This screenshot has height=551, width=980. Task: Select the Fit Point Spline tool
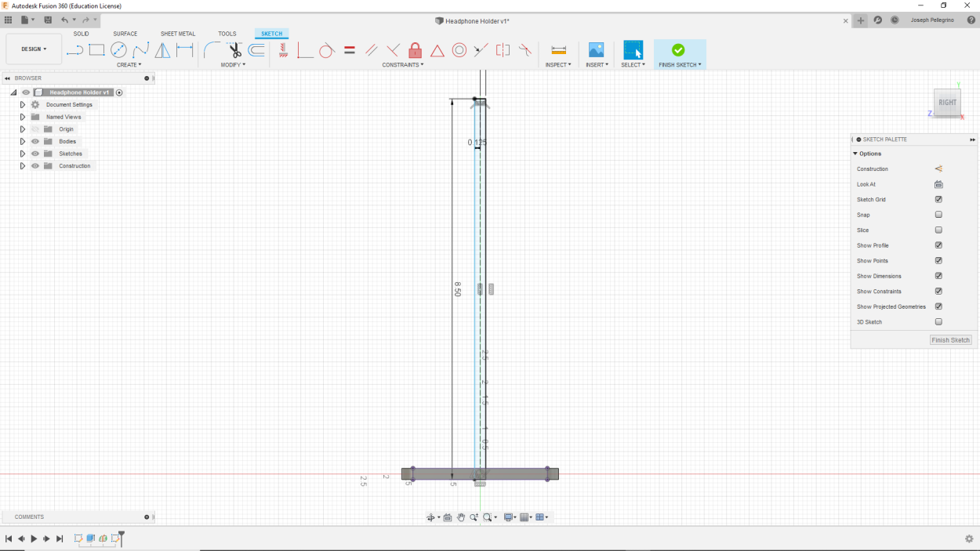pyautogui.click(x=140, y=50)
